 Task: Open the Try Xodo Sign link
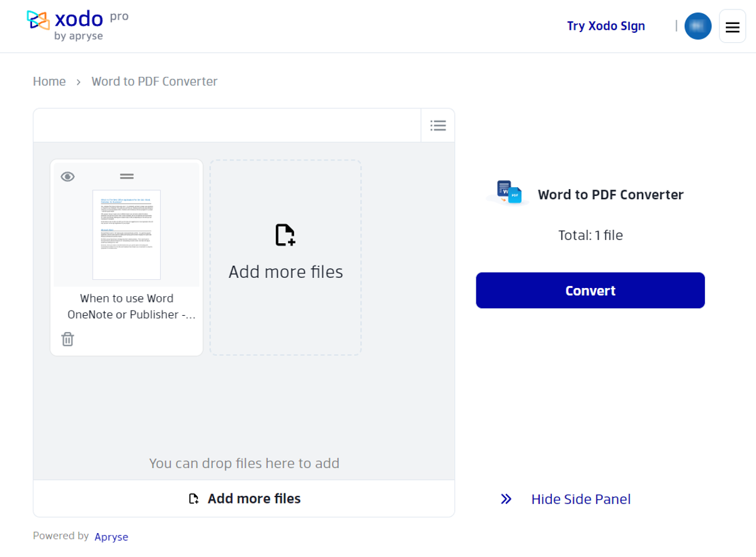click(605, 26)
